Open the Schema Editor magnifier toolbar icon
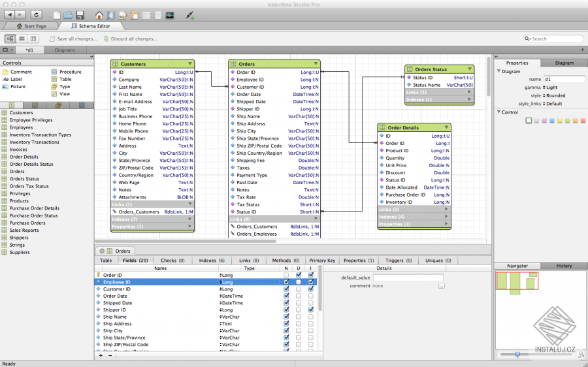Image resolution: width=588 pixels, height=367 pixels. (x=111, y=16)
